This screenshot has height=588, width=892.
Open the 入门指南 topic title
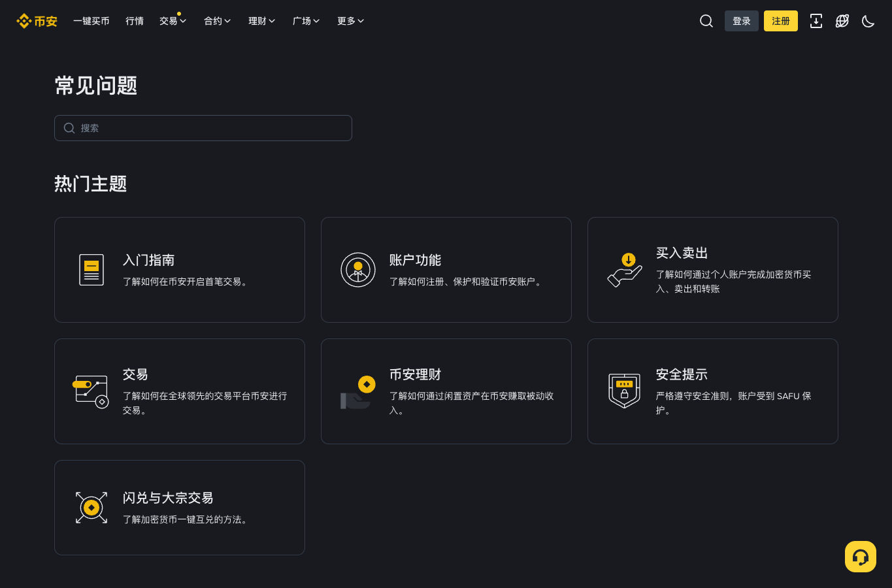(x=149, y=260)
